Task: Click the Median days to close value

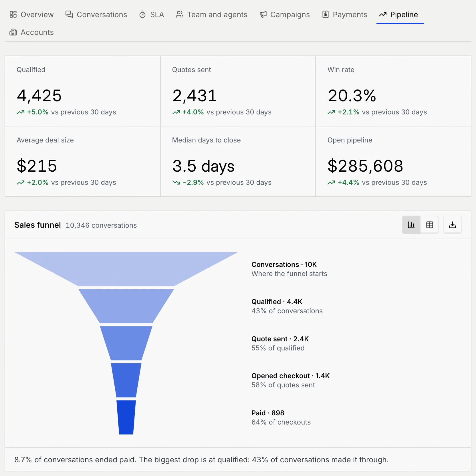Action: 203,166
